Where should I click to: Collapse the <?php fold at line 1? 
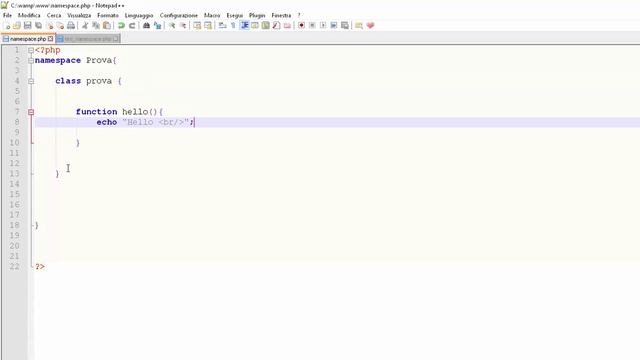[31, 50]
